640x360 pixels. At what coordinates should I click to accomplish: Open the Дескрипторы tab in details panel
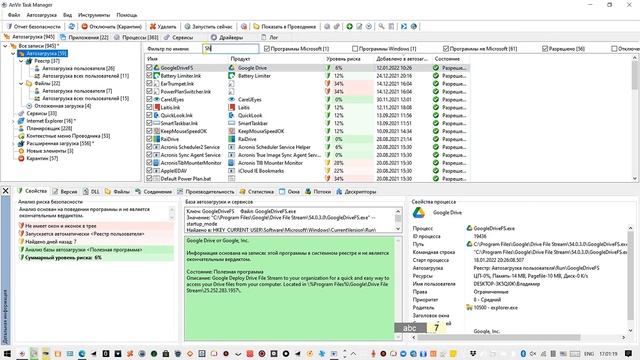tap(356, 191)
